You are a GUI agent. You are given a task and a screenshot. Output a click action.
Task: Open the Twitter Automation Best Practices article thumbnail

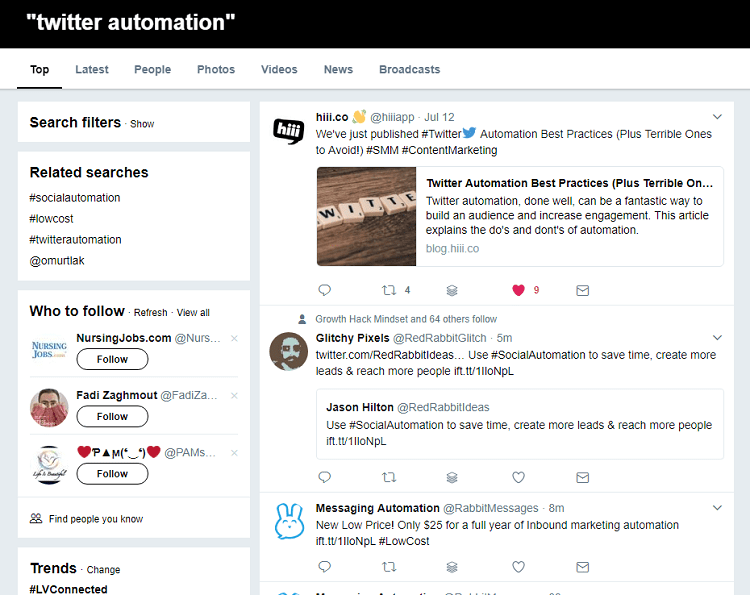[367, 216]
